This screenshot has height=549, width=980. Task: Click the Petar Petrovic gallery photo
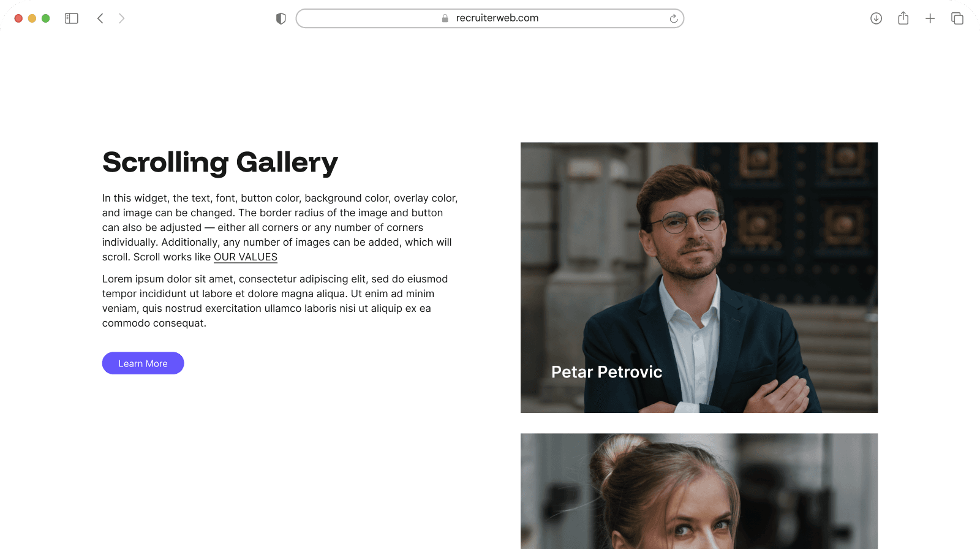[699, 277]
